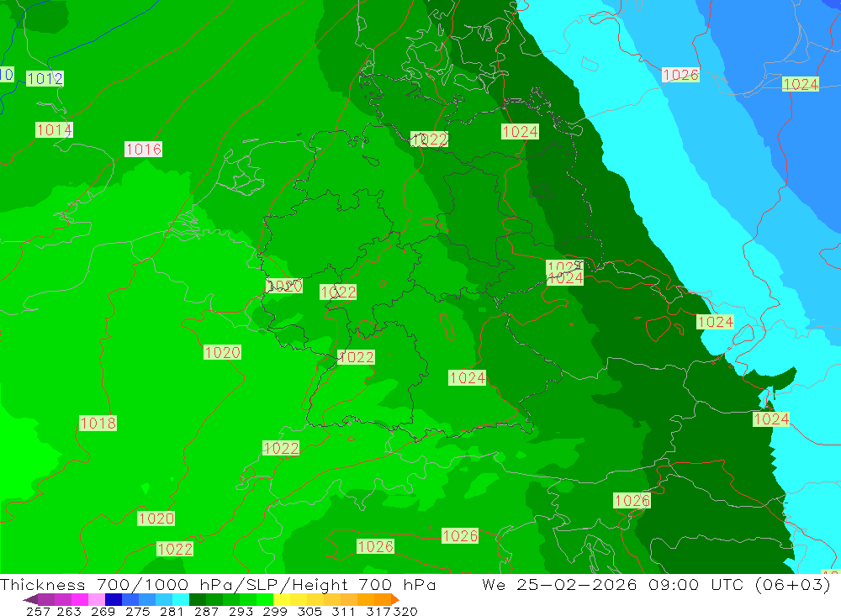Click the map title 'Thickness 700/1000 hPa/SLP/Height 700 hPa'
The height and width of the screenshot is (616, 841).
218,584
